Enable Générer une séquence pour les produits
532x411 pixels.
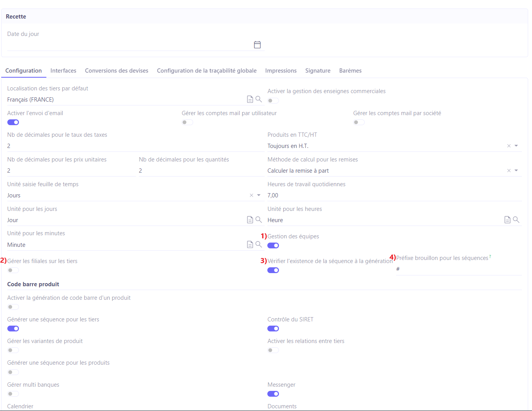coord(13,372)
